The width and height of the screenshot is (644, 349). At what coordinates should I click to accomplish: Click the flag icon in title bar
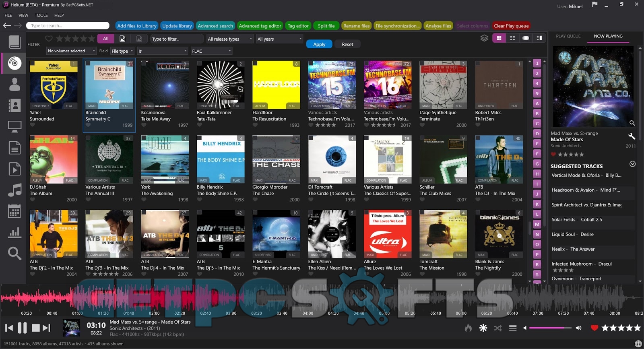pos(594,4)
